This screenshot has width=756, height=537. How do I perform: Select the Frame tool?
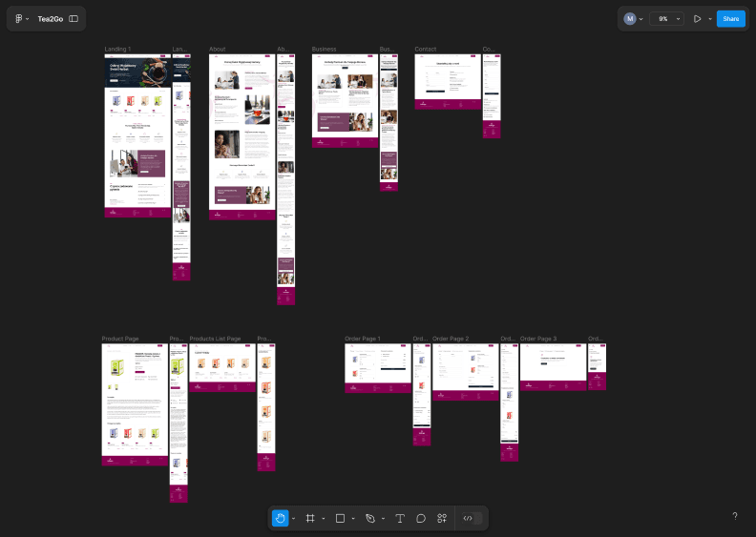coord(310,518)
